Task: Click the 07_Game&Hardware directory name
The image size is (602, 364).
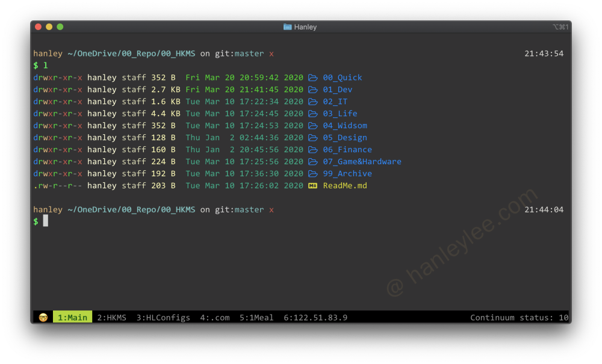Action: 362,162
